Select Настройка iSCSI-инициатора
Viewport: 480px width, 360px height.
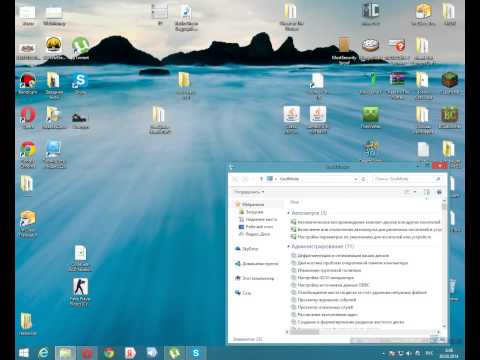322,277
